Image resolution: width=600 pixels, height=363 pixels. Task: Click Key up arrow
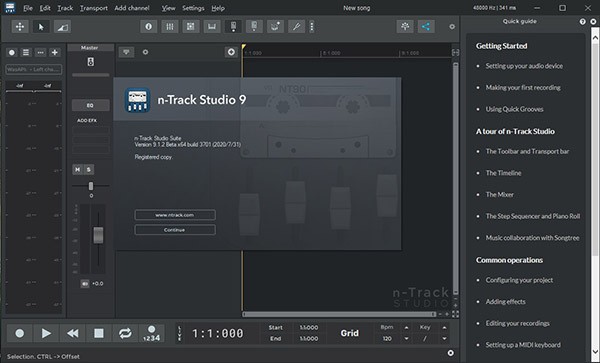click(444, 328)
